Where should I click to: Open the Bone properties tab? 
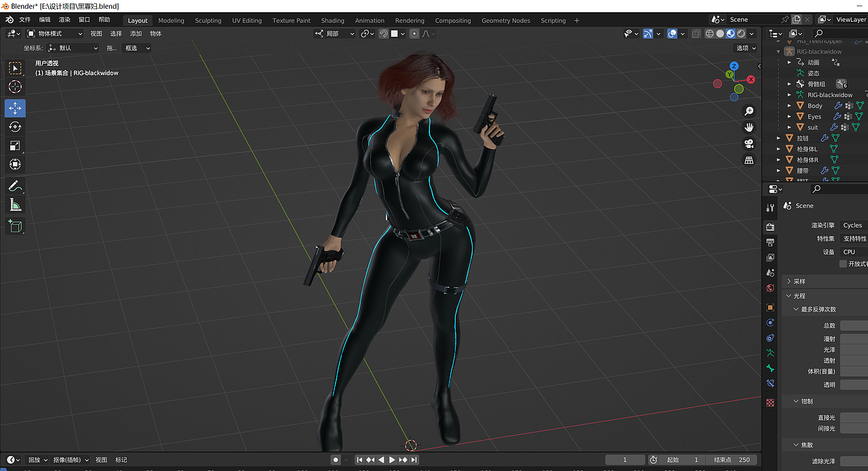point(770,369)
